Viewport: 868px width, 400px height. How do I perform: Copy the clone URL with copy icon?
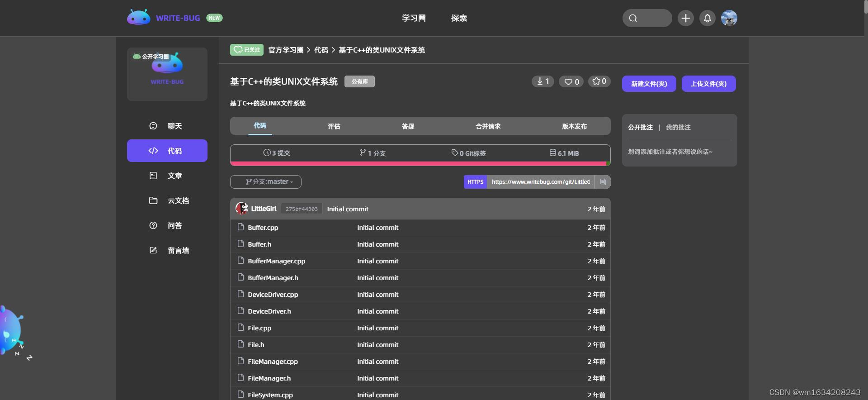click(603, 182)
